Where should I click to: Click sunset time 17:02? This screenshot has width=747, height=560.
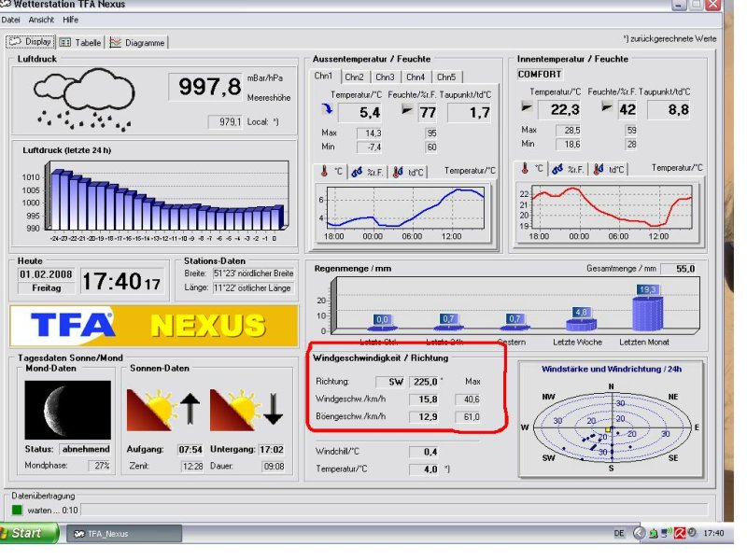(x=272, y=450)
